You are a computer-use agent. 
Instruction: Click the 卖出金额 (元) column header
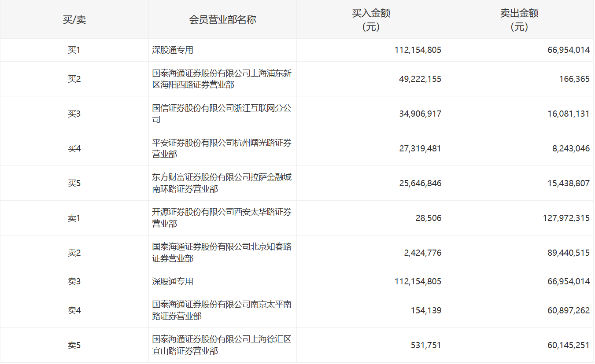519,20
